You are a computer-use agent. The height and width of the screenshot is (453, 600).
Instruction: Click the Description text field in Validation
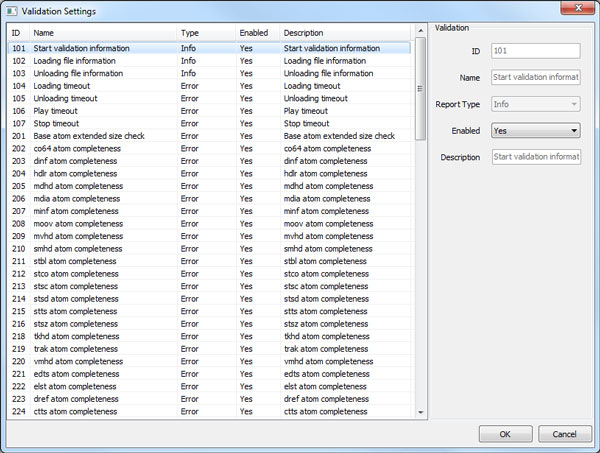pos(536,156)
